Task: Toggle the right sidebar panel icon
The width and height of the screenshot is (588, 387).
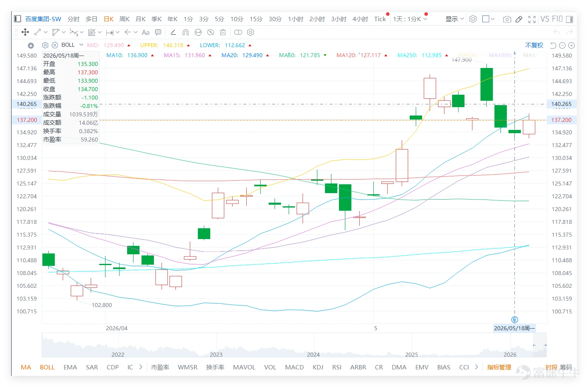Action: pos(569,19)
